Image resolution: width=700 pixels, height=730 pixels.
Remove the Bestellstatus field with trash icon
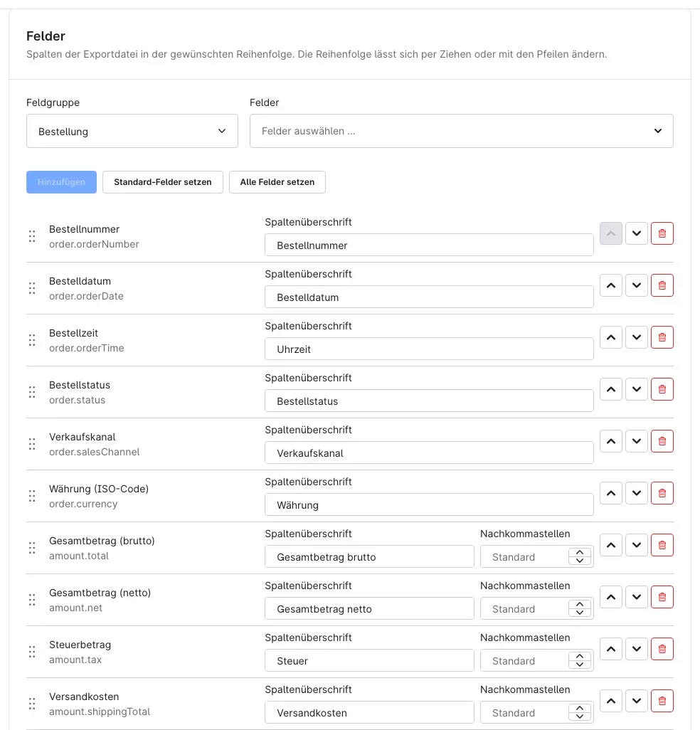pyautogui.click(x=662, y=389)
